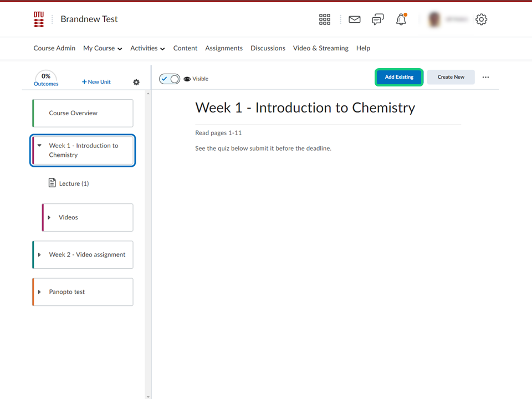Expand the Panopto test unit

coord(39,292)
